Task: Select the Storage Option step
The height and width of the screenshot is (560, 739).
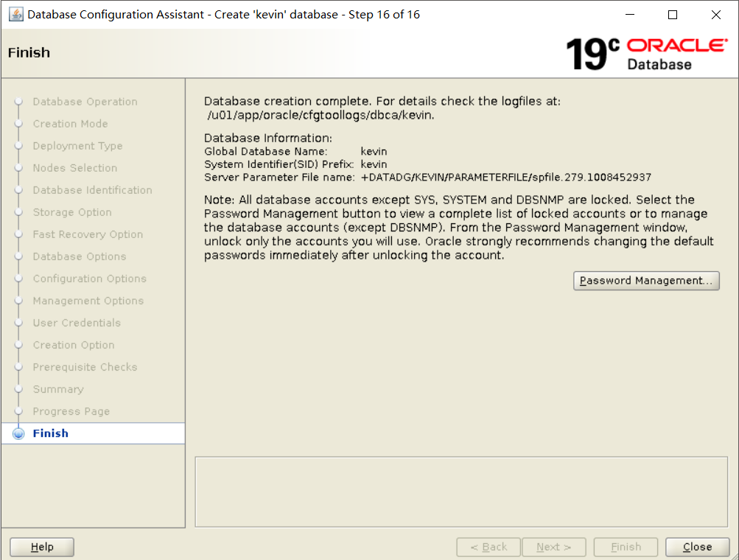Action: [72, 212]
